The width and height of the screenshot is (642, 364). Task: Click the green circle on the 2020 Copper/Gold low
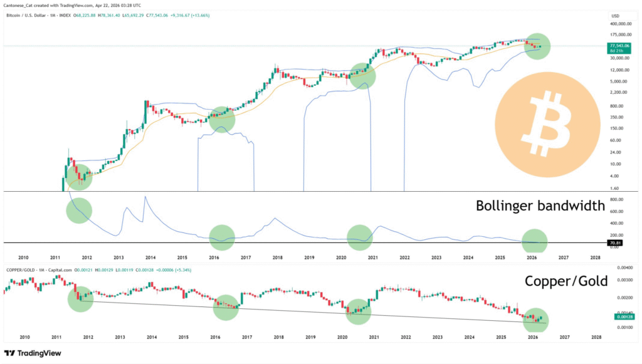tap(358, 310)
